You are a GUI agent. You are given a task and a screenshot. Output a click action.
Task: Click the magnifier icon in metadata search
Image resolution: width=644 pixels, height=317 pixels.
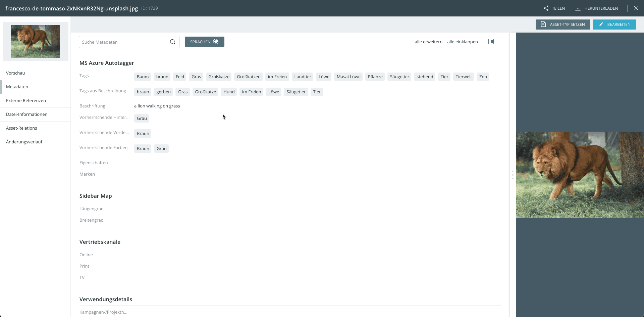(x=172, y=42)
